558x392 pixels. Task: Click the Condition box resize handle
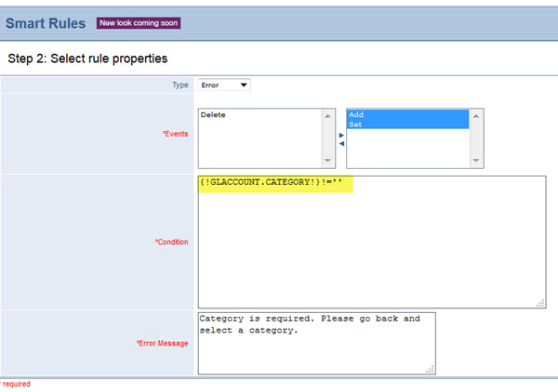(540, 302)
